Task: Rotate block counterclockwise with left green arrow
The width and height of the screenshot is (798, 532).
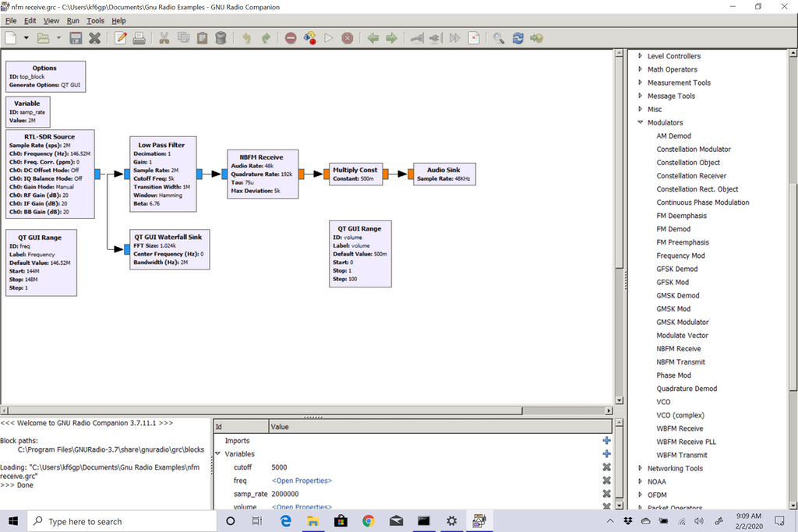Action: tap(373, 38)
